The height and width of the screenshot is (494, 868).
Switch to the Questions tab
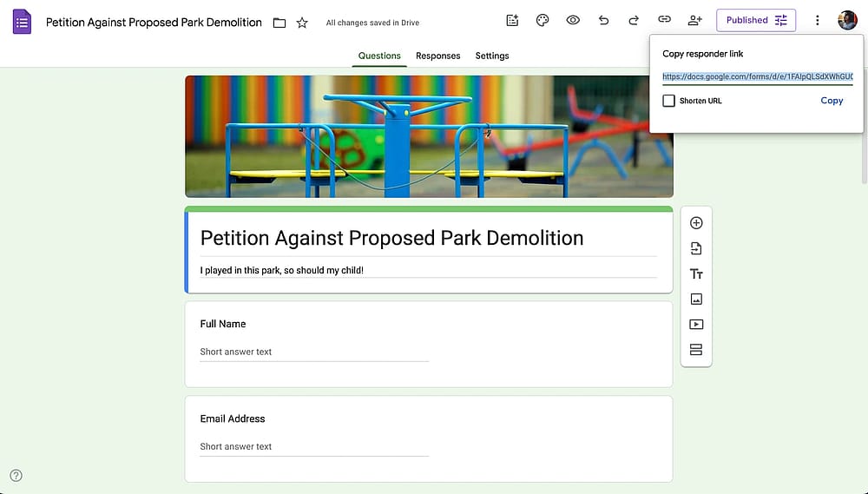click(379, 56)
